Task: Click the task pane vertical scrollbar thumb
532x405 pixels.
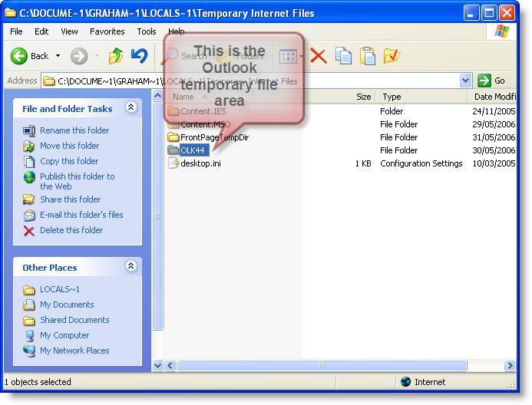Action: 158,216
